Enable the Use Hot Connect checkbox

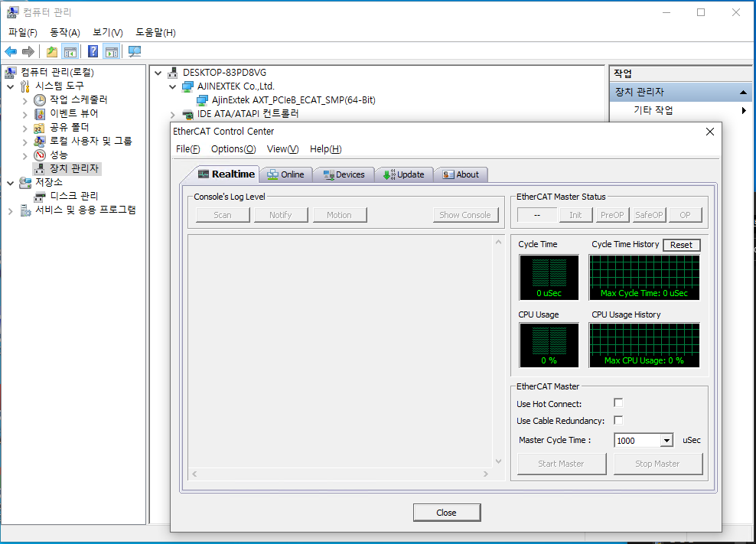click(x=618, y=402)
